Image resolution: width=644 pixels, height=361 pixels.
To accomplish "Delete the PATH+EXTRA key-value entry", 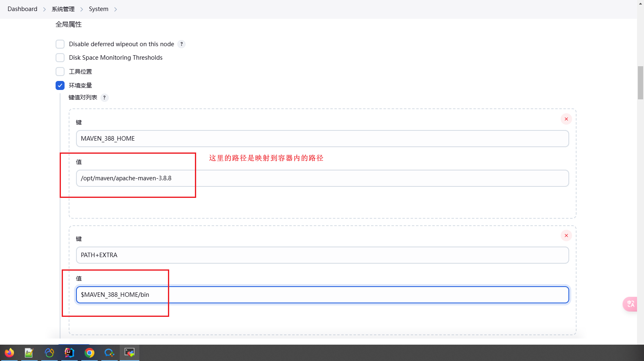I will click(566, 235).
